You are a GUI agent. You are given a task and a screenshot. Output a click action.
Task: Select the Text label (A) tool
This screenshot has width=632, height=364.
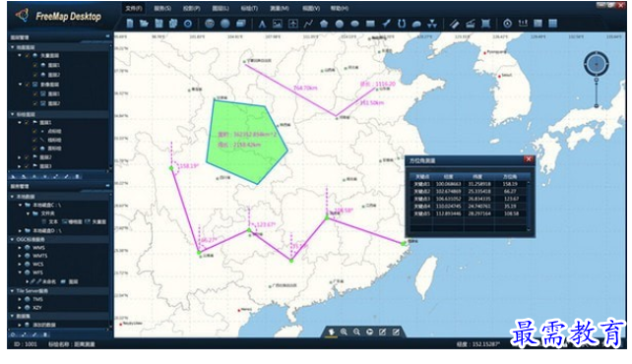coord(262,24)
